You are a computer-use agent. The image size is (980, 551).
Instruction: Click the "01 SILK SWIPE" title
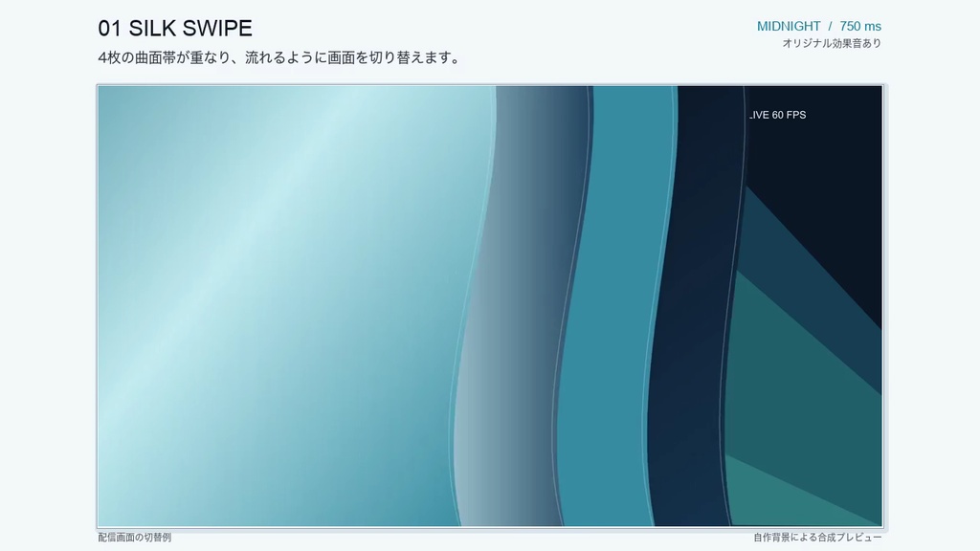pos(175,28)
